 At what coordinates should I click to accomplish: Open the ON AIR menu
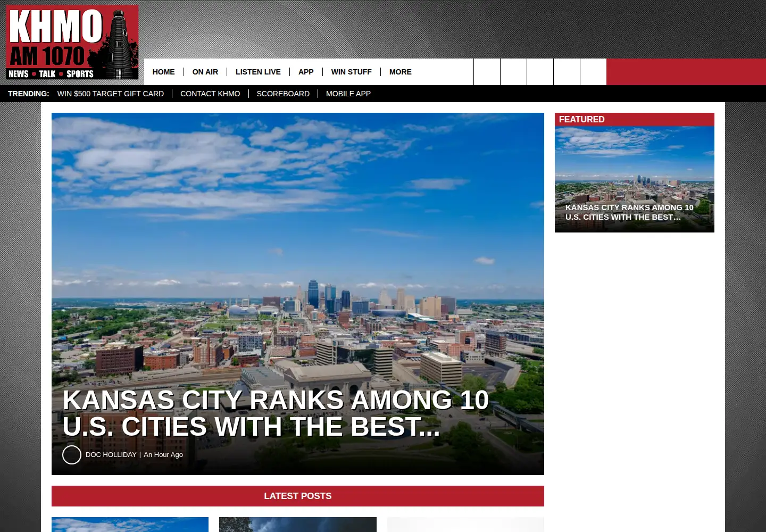pyautogui.click(x=205, y=72)
